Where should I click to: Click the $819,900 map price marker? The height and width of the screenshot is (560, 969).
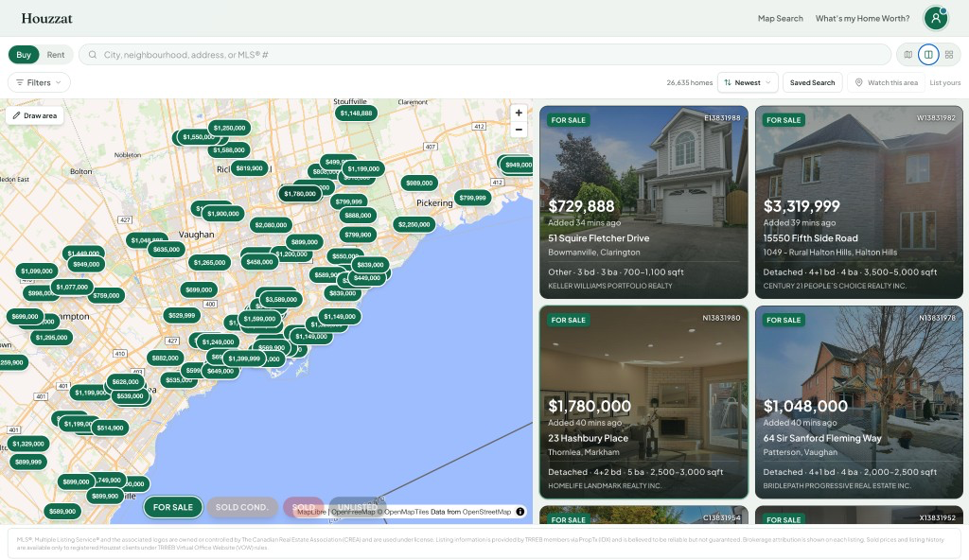249,168
